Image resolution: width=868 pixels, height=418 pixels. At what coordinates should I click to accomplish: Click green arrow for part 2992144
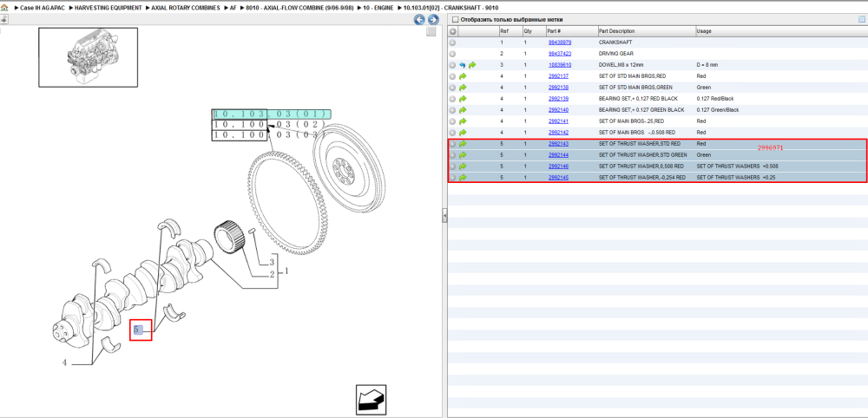[x=463, y=155]
